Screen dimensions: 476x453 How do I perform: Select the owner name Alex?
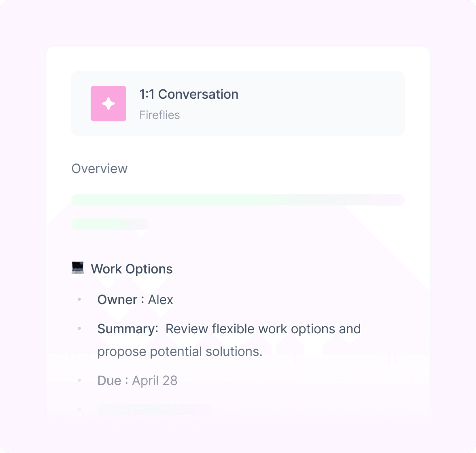pyautogui.click(x=161, y=300)
